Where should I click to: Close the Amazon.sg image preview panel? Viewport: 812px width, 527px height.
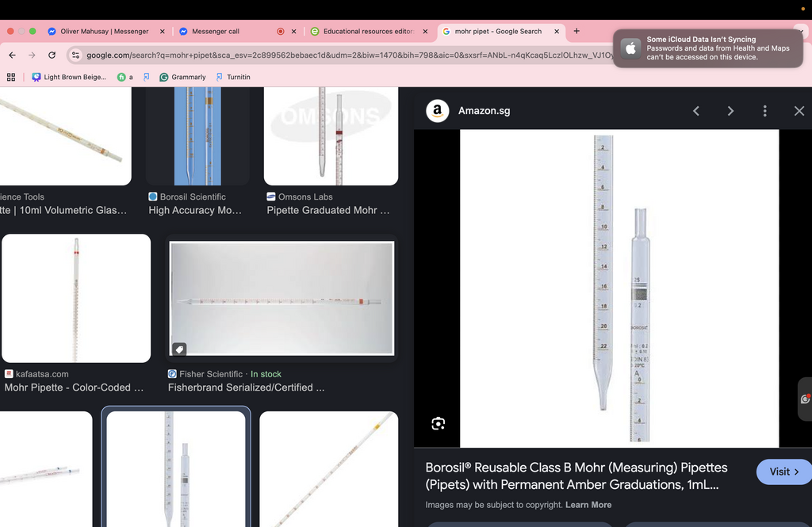pyautogui.click(x=799, y=111)
